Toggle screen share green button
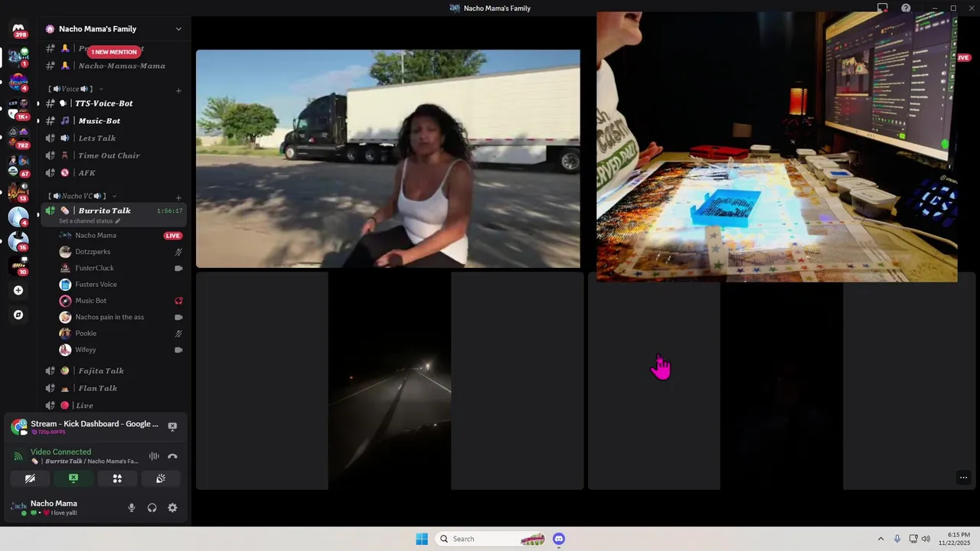This screenshot has width=980, height=551. click(x=73, y=478)
